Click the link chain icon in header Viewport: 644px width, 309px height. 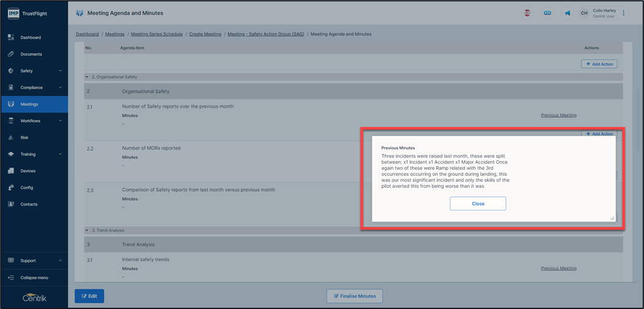[x=548, y=13]
